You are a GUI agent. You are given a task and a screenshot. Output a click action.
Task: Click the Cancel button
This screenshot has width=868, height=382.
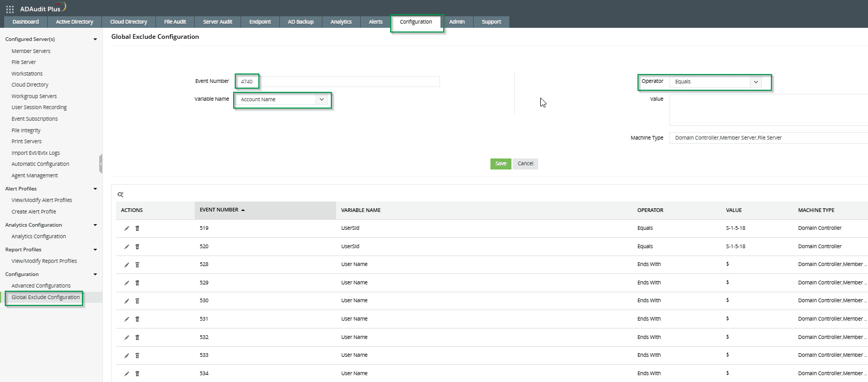point(525,164)
